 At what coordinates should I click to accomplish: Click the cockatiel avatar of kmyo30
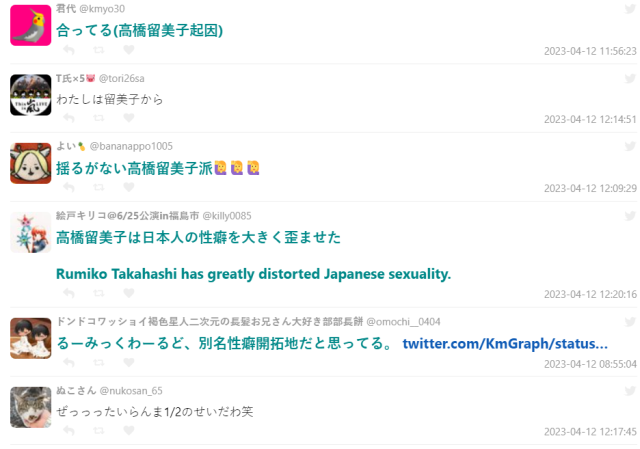[x=30, y=25]
